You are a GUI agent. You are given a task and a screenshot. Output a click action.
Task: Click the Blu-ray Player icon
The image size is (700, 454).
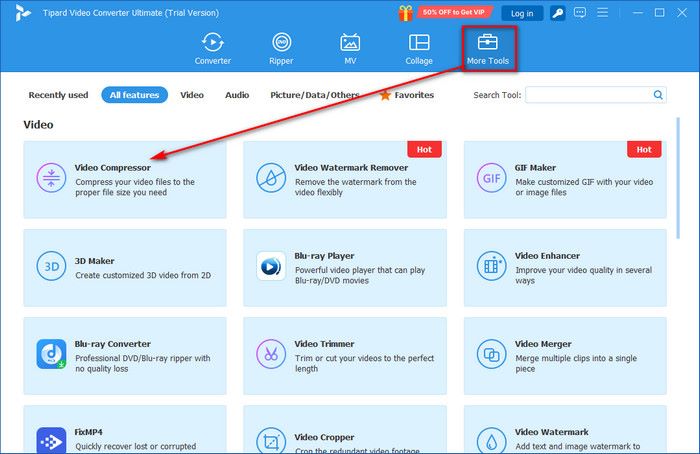click(271, 266)
